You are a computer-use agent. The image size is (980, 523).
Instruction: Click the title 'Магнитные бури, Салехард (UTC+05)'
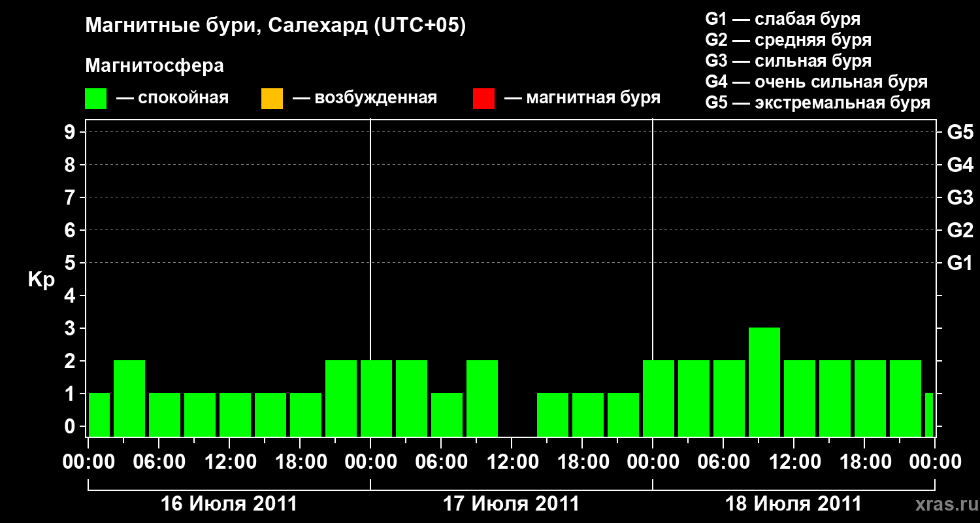pos(276,26)
